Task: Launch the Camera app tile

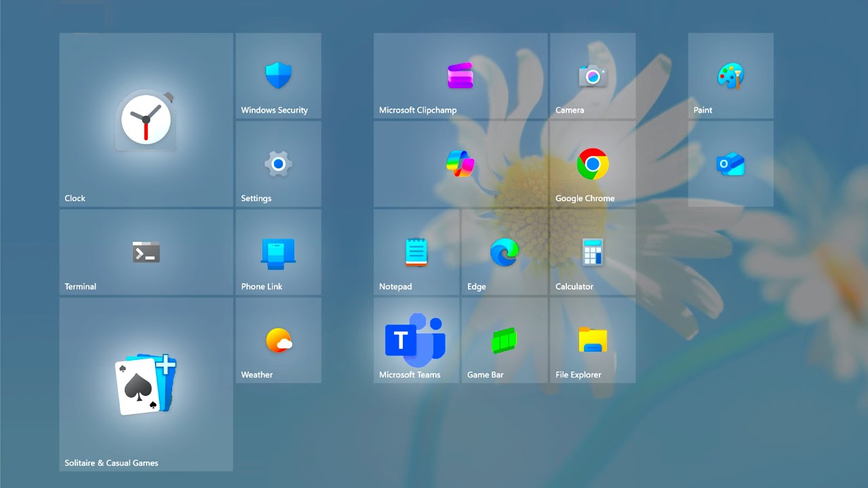Action: [593, 76]
